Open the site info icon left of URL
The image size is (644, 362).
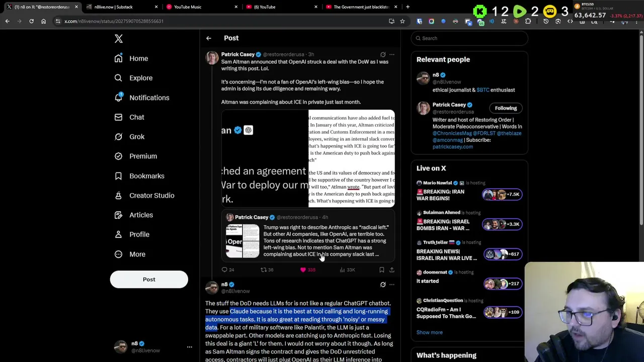pos(58,21)
